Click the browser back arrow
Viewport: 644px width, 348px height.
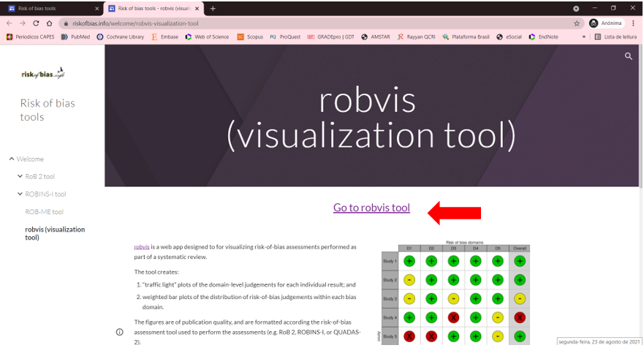[10, 23]
